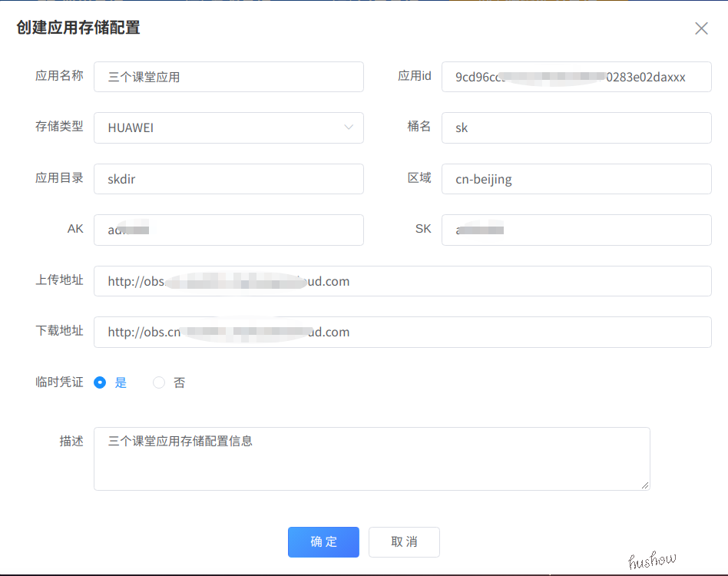
Task: Close the dialog with the X icon
Action: click(701, 28)
